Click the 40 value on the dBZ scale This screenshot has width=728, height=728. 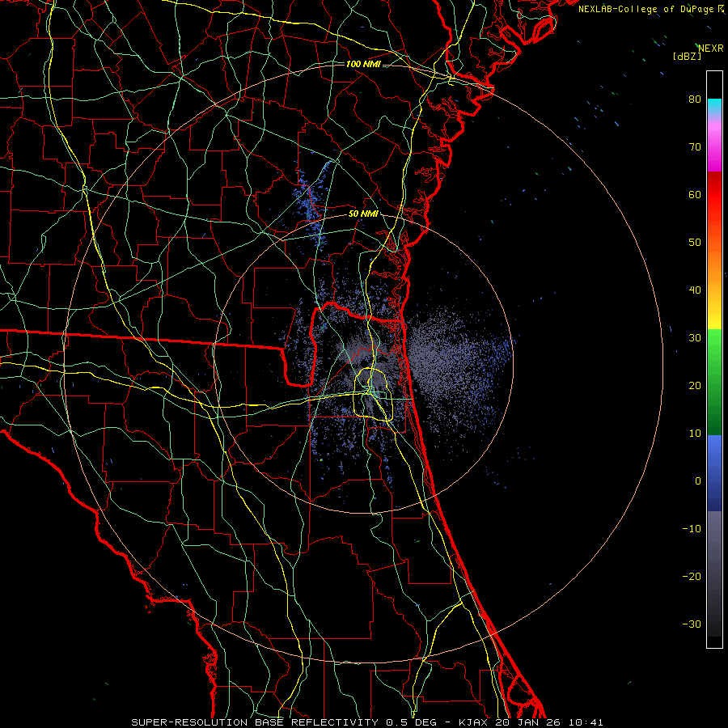pyautogui.click(x=695, y=290)
